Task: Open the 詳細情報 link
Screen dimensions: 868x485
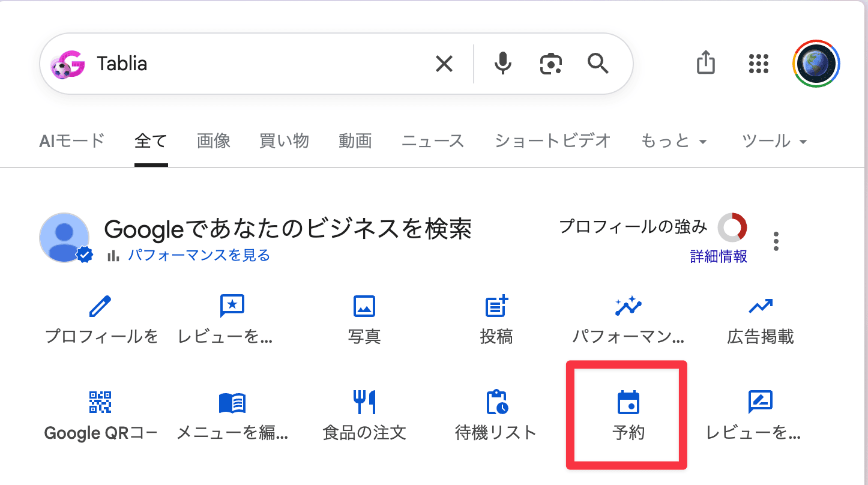Action: (719, 257)
